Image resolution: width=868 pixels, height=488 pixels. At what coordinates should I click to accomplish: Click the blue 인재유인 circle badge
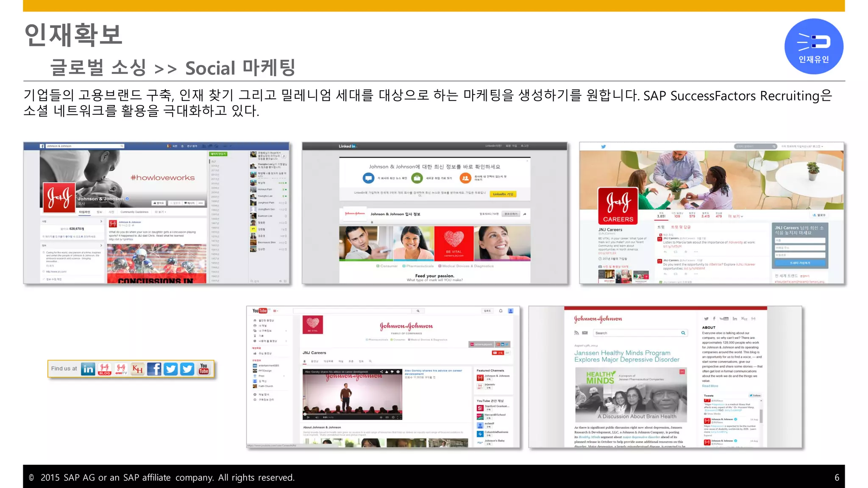[x=814, y=46]
